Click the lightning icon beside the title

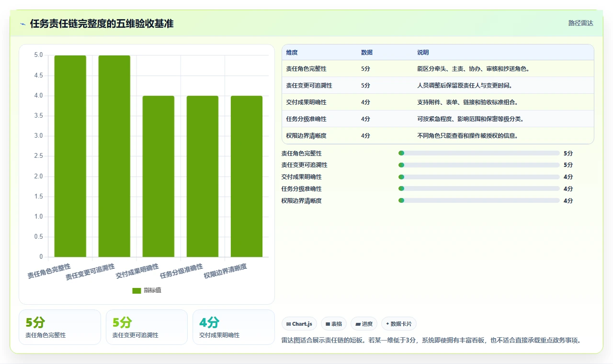tap(23, 24)
